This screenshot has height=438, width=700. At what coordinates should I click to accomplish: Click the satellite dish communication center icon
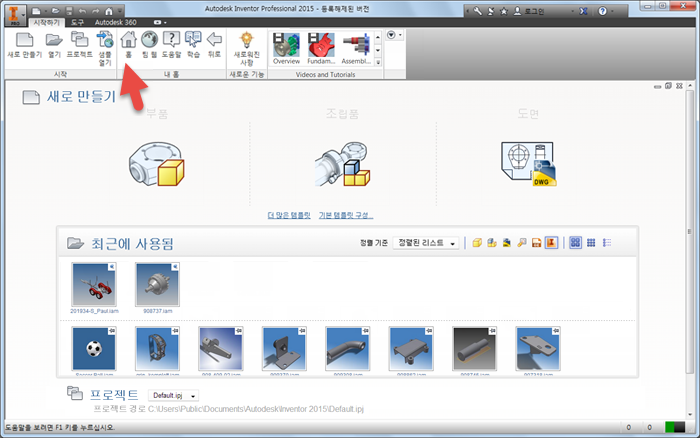(491, 11)
